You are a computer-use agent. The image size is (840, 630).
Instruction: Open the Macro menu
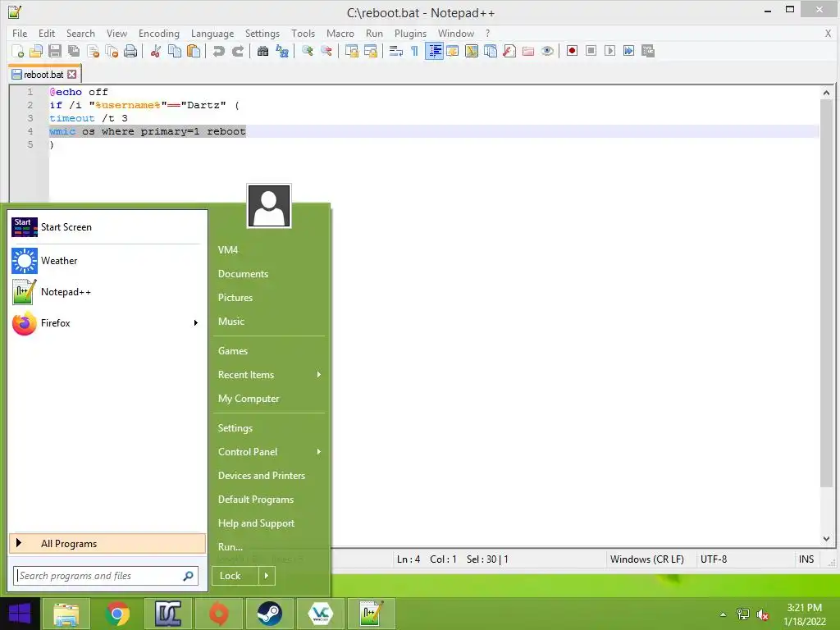[x=340, y=33]
